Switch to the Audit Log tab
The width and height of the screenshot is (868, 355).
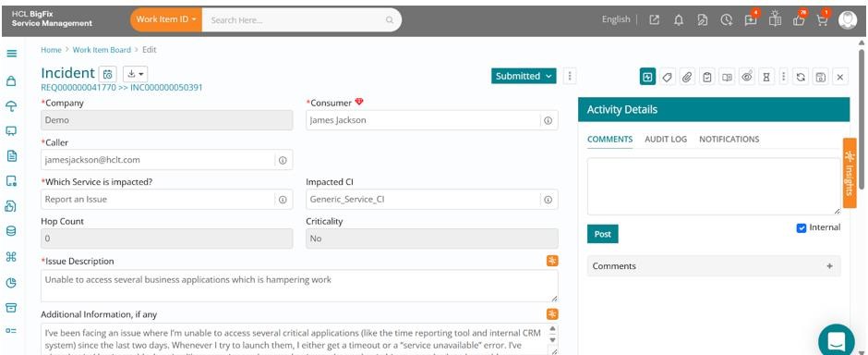click(666, 139)
